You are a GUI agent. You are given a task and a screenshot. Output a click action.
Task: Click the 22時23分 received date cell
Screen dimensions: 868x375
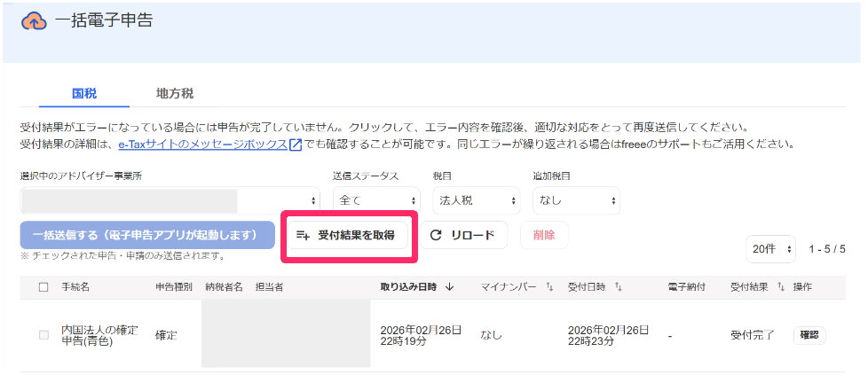click(608, 336)
